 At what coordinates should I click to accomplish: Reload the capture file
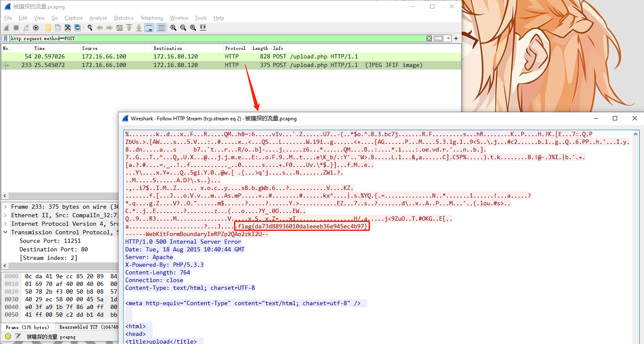[78, 28]
